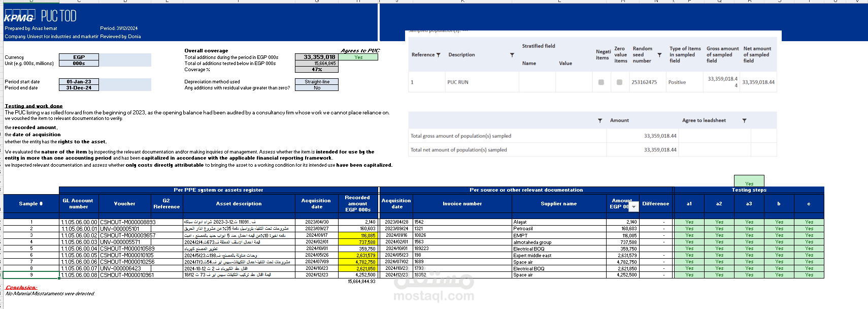Click the Testing and work done heading
This screenshot has height=309, width=868.
coord(34,106)
